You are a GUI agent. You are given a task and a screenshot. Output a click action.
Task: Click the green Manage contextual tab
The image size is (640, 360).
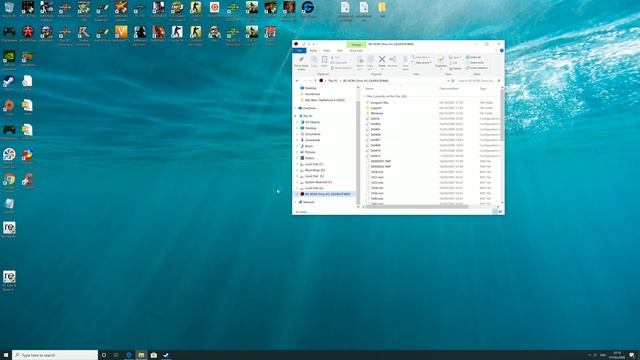coord(356,44)
